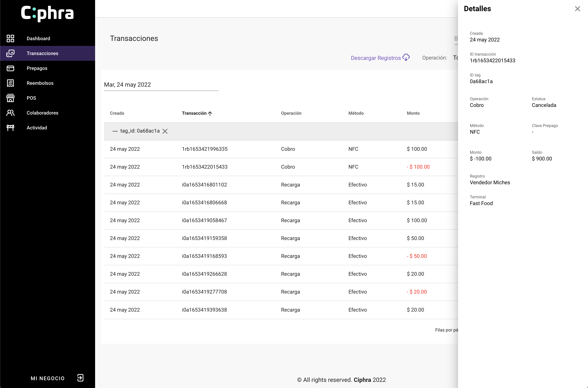Click the cloud download icon
The width and height of the screenshot is (588, 388).
[406, 57]
